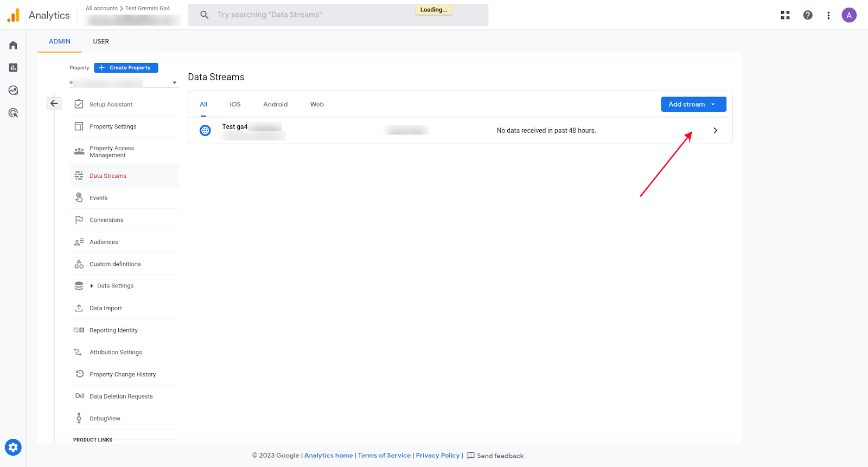This screenshot has width=868, height=467.
Task: Open the Analytics logo home
Action: pyautogui.click(x=14, y=15)
